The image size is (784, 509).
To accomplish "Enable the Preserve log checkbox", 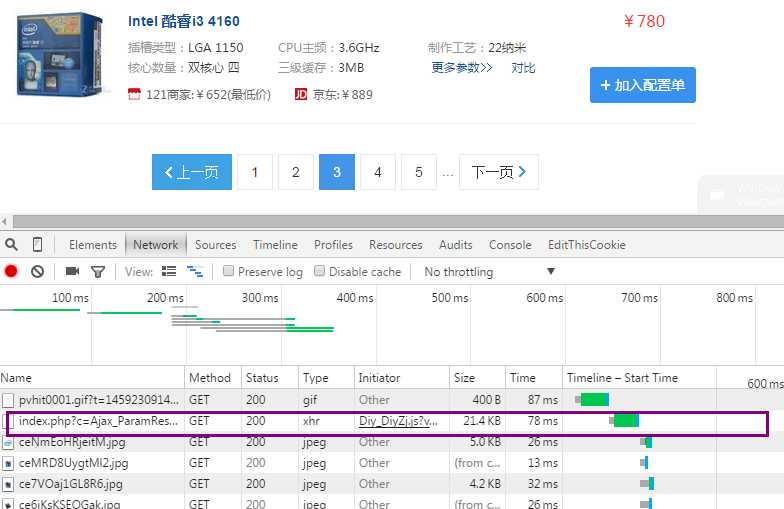I will tap(228, 271).
